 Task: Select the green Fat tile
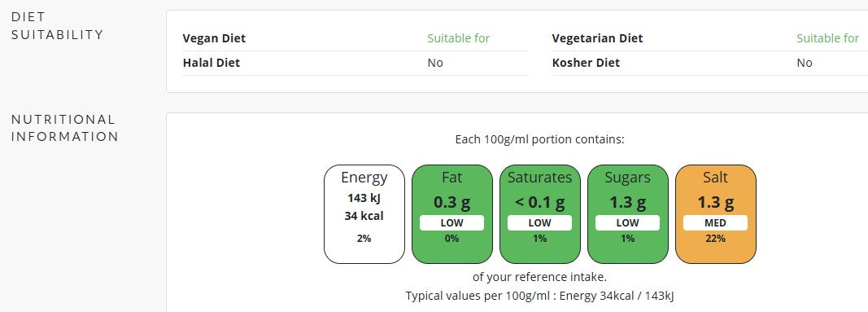click(x=451, y=214)
